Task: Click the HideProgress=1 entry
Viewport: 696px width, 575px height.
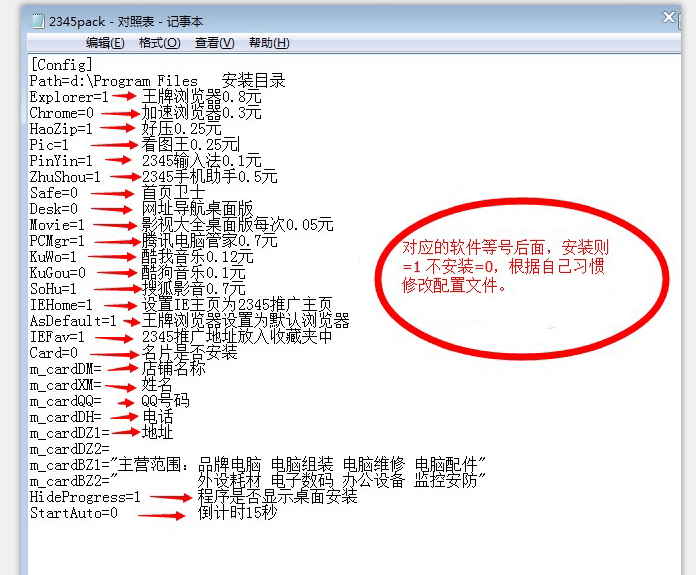Action: coord(85,496)
